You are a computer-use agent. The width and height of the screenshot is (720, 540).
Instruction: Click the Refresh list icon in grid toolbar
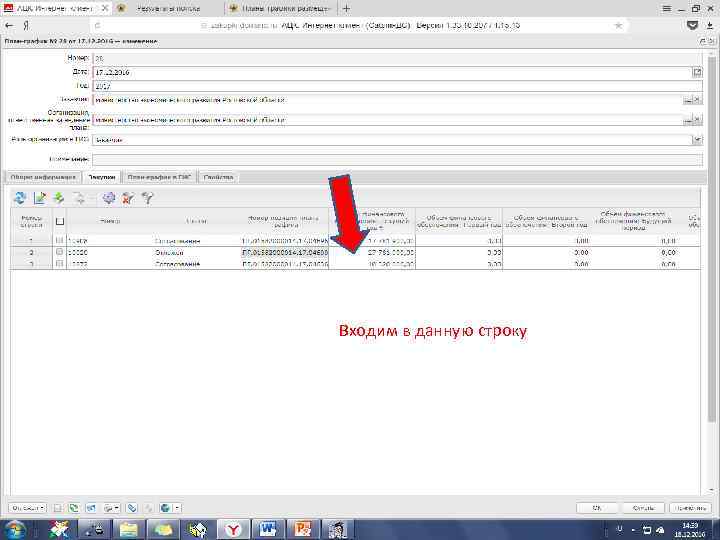(x=20, y=198)
